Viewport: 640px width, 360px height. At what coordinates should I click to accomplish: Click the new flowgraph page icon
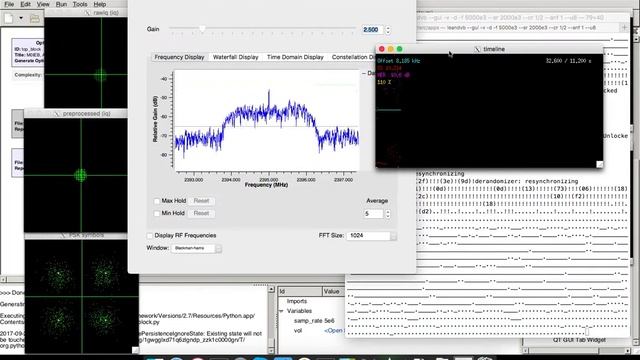point(9,18)
